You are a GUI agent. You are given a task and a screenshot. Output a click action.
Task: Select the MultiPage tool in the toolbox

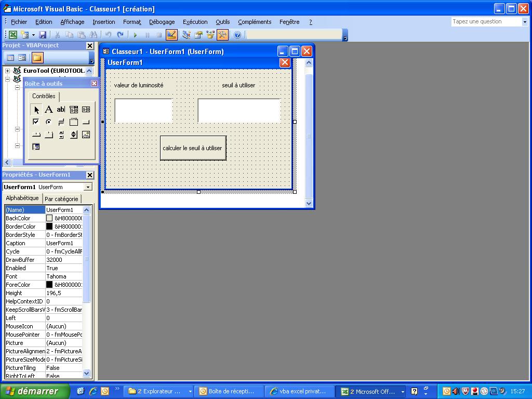pos(49,135)
